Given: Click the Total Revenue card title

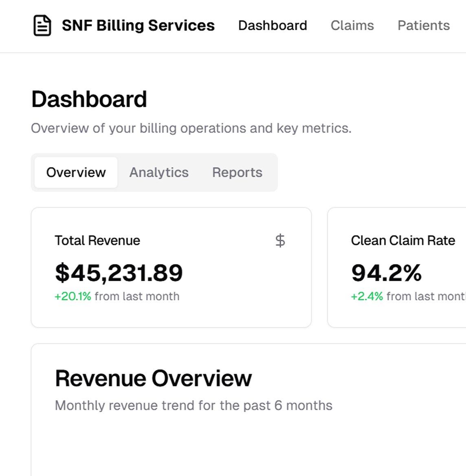Looking at the screenshot, I should pos(97,240).
